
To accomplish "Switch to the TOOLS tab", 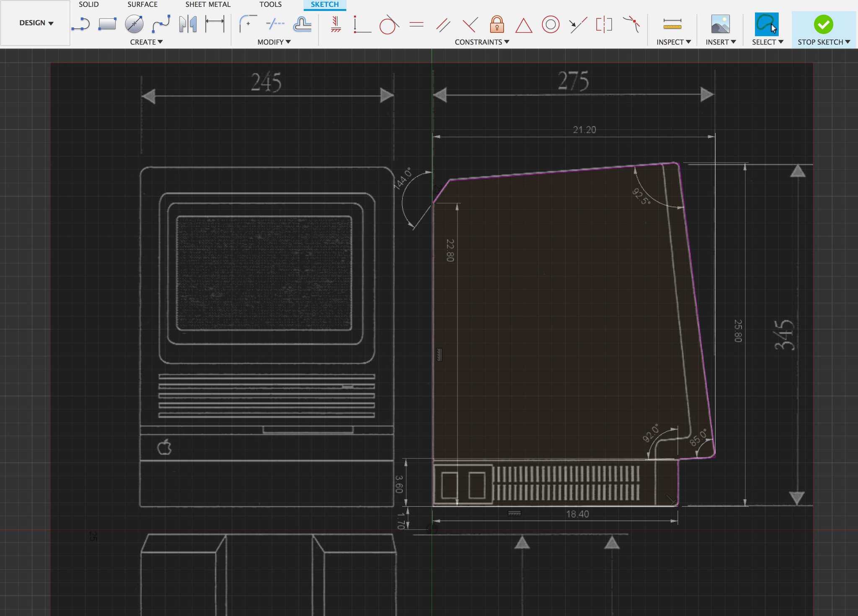I will (x=270, y=5).
